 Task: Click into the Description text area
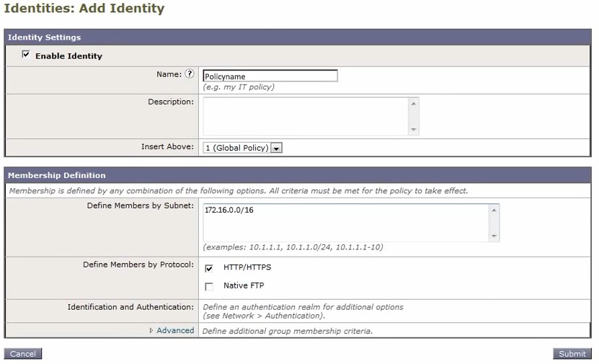[306, 115]
